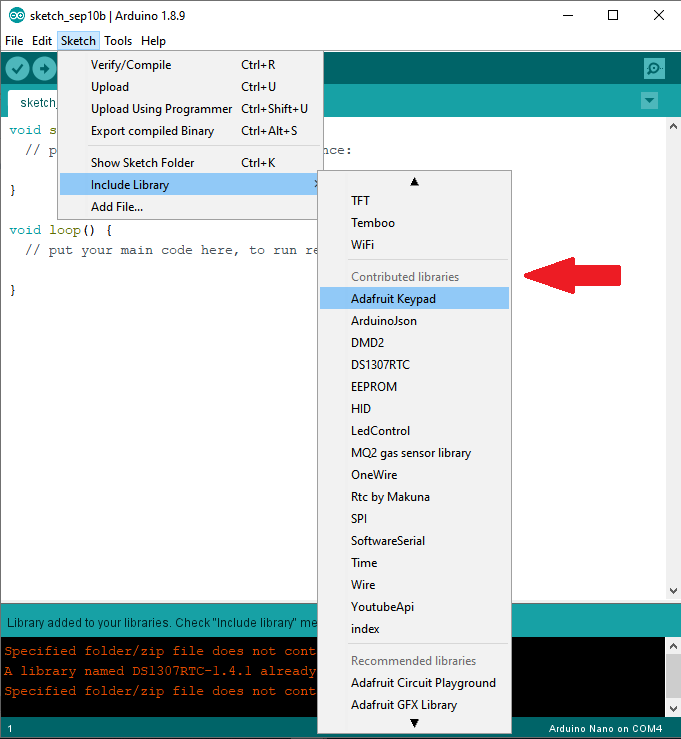681x739 pixels.
Task: Select the DMD2 library
Action: (x=414, y=343)
